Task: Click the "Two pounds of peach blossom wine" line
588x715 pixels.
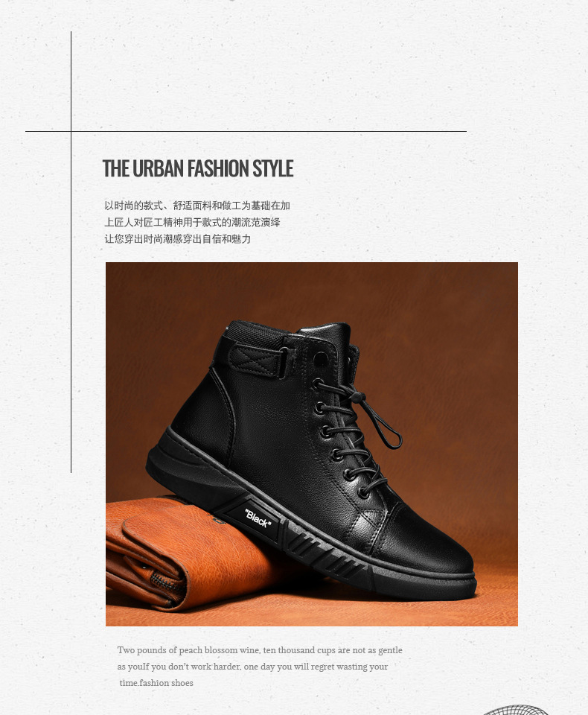Action: click(260, 650)
